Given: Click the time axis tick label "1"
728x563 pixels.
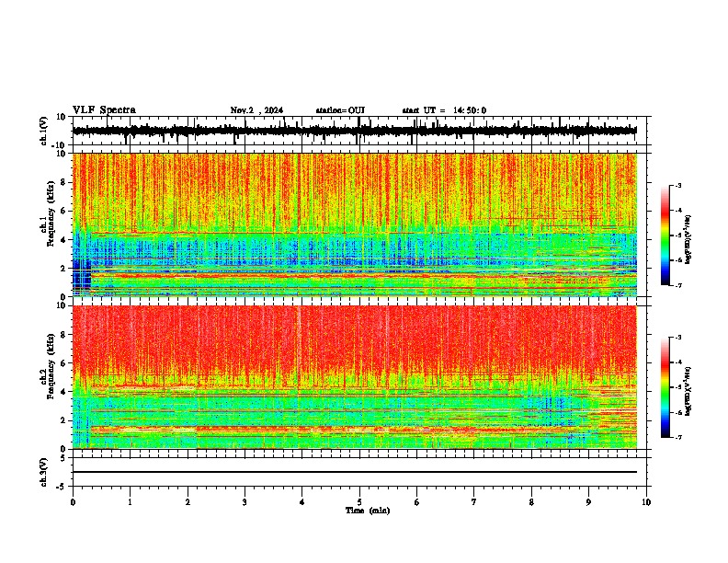Looking at the screenshot, I should coord(130,502).
